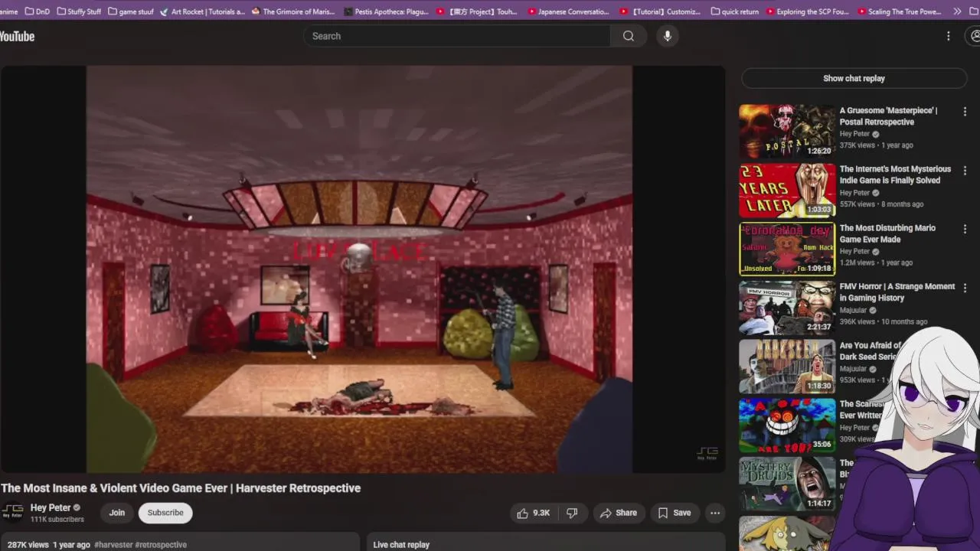Open options for Mysterious Indie Game video
Screen dimensions: 980x551
[x=965, y=171]
